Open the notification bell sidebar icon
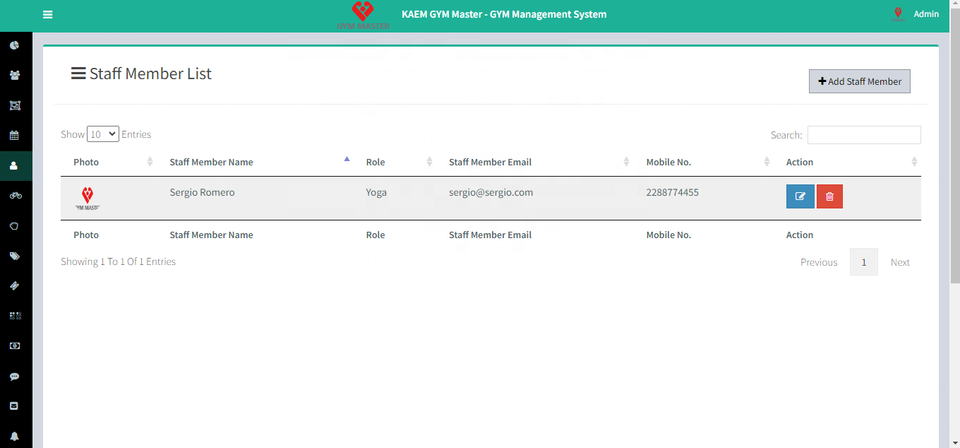Screen dimensions: 960x448 coord(15,436)
